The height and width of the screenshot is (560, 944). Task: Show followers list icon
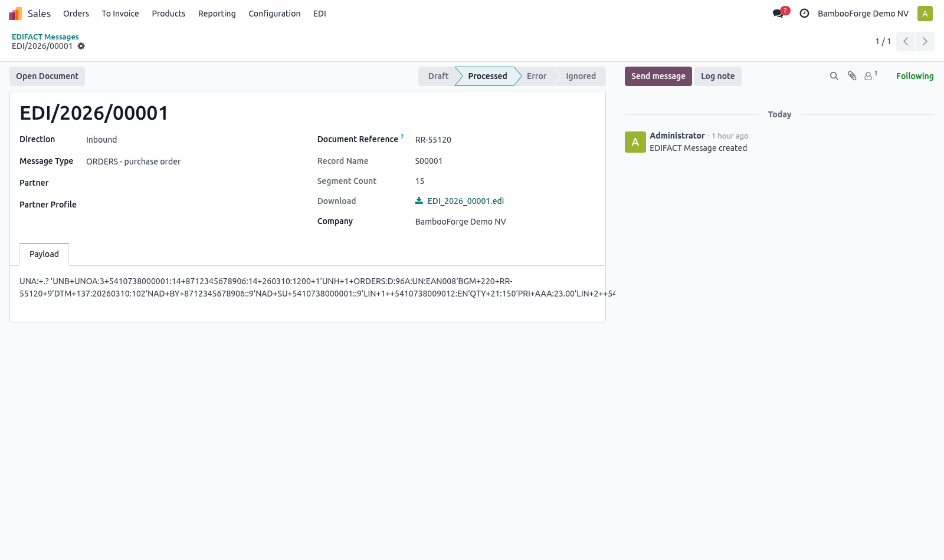point(870,76)
